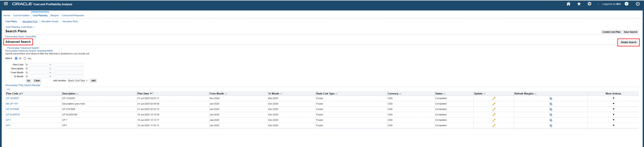Refresh margins in the 16-Jul-2025 12:12:17 row
Screen dimensions: 644x147
coord(551,120)
